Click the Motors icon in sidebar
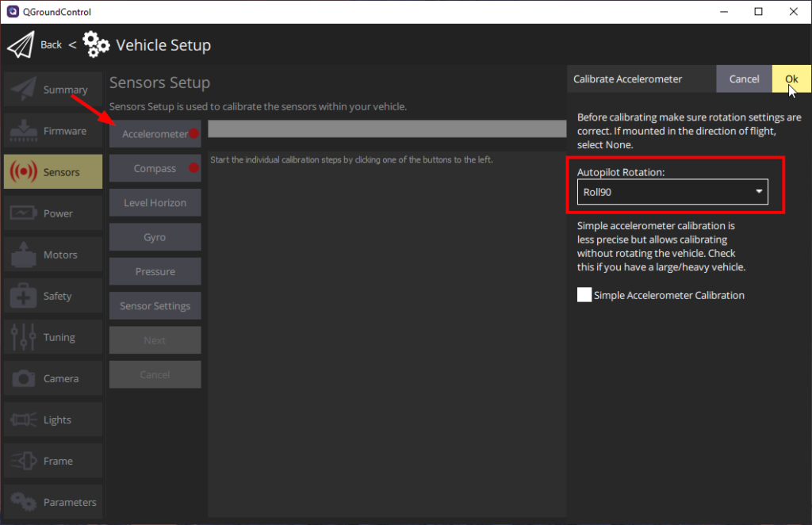Screen dimensions: 812x525 tap(23, 255)
